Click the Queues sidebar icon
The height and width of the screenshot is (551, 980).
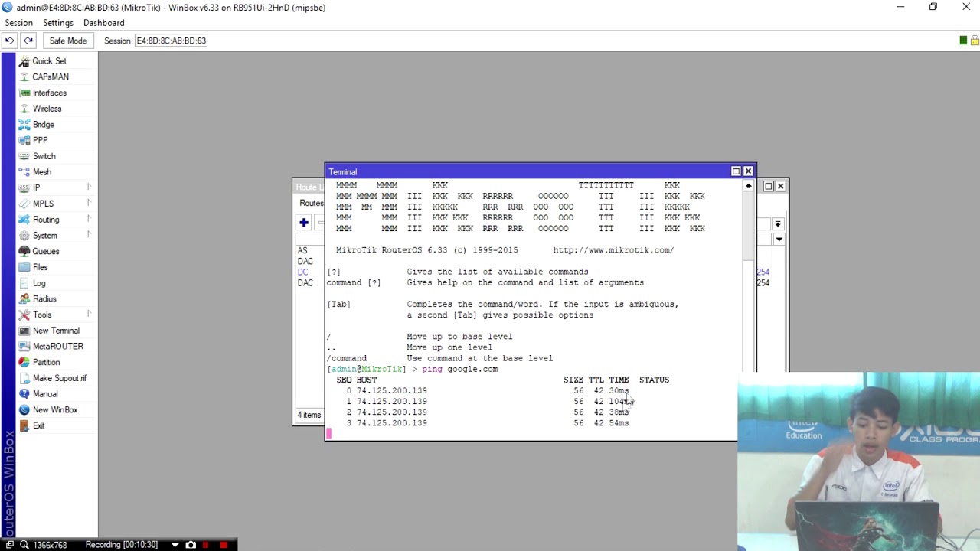pos(24,251)
